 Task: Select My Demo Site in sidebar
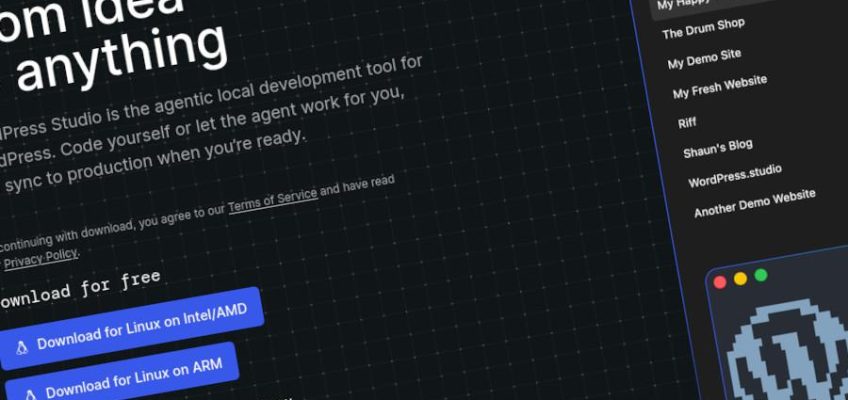[704, 58]
